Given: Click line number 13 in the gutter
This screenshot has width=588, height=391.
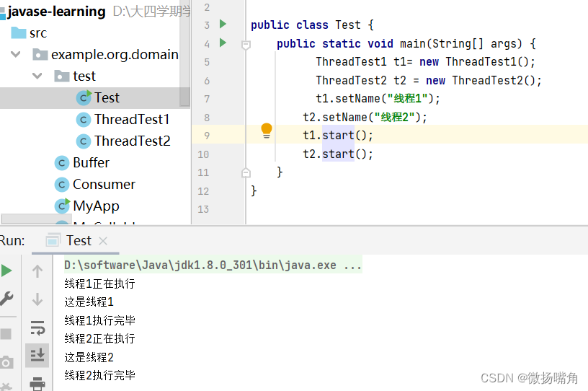Looking at the screenshot, I should (x=203, y=209).
